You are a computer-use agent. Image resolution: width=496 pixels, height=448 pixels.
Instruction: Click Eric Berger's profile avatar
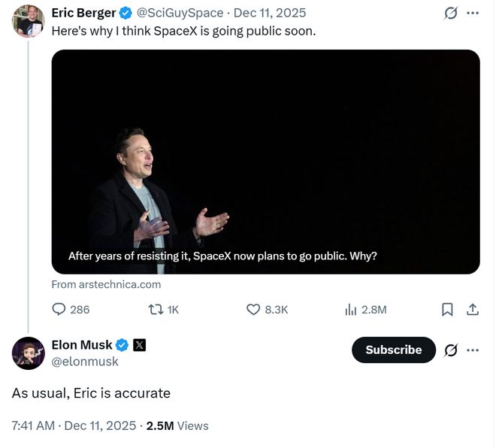click(29, 20)
